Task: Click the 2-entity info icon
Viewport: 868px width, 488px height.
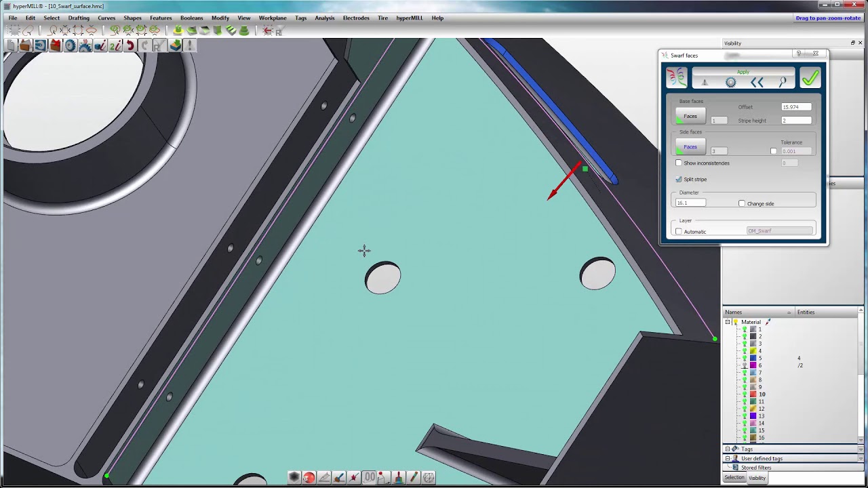Action: (115, 45)
